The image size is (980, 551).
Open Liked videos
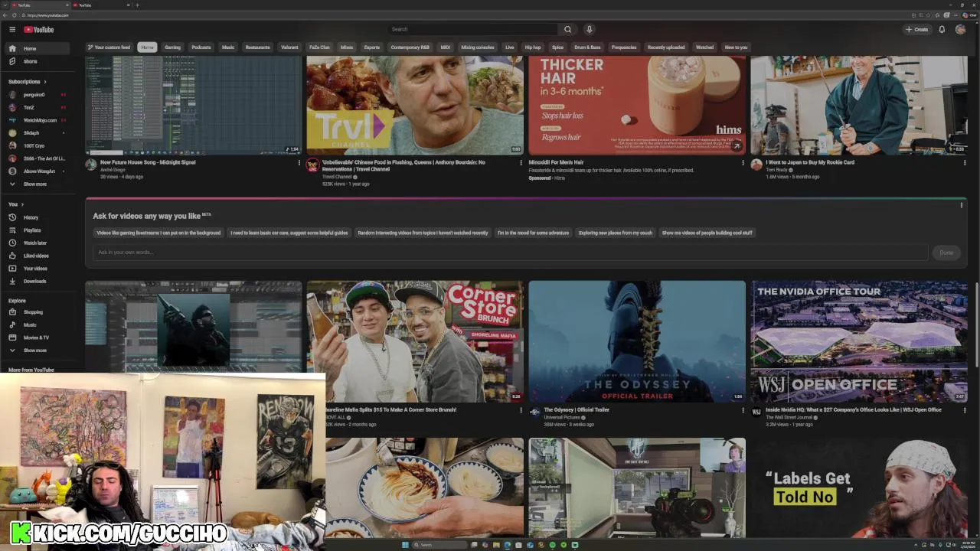[36, 256]
